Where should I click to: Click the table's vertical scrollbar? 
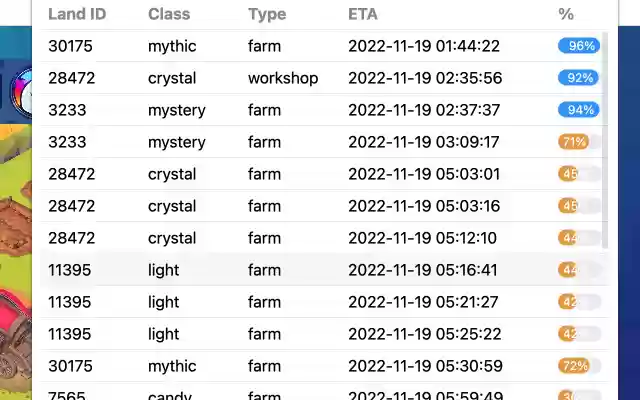point(605,140)
